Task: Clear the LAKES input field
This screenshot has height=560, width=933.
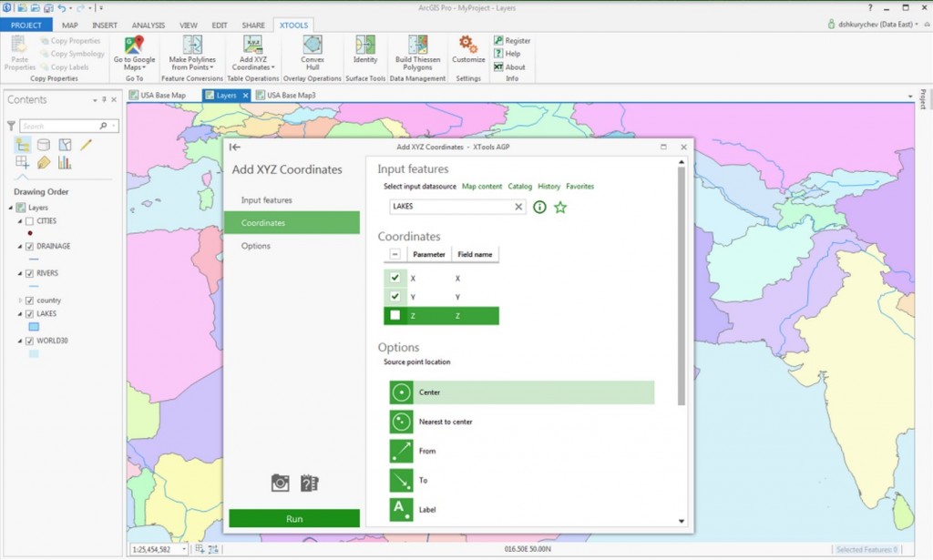Action: pyautogui.click(x=518, y=207)
